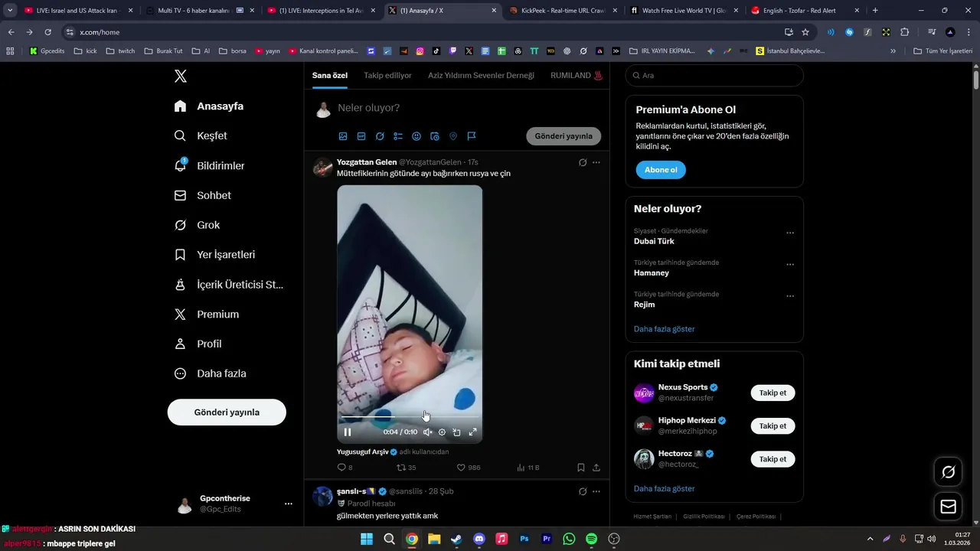Expand Daha fazla menu in sidebar
Screen dimensions: 980x551
point(211,373)
